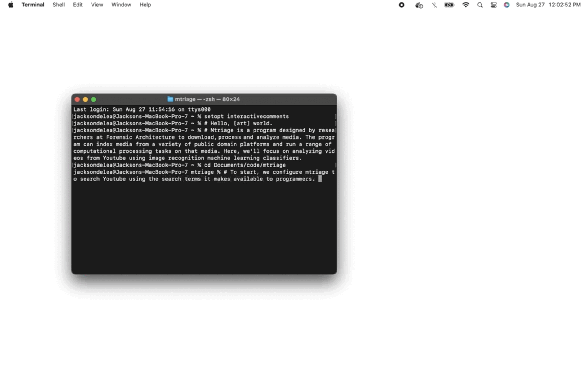This screenshot has height=368, width=588.
Task: Open the Terminal application menu
Action: click(x=33, y=5)
